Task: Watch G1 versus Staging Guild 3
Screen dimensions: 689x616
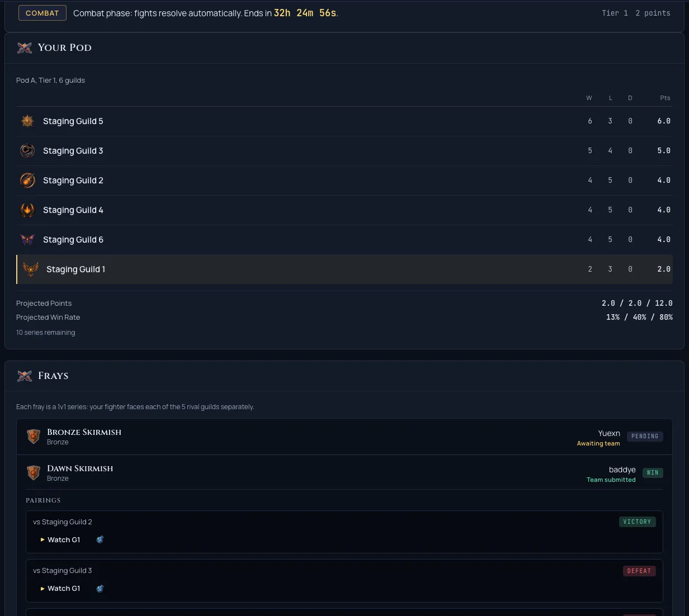Action: pos(60,588)
